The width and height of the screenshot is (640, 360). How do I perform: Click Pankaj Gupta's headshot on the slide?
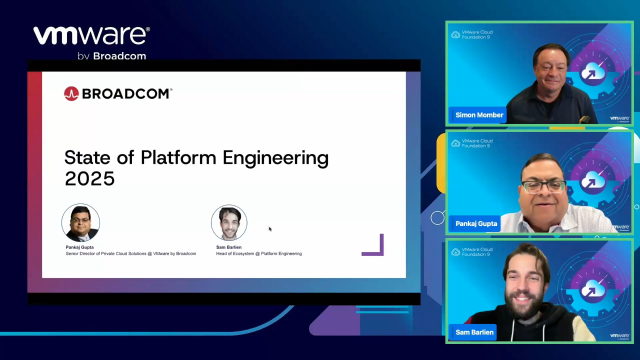click(80, 223)
